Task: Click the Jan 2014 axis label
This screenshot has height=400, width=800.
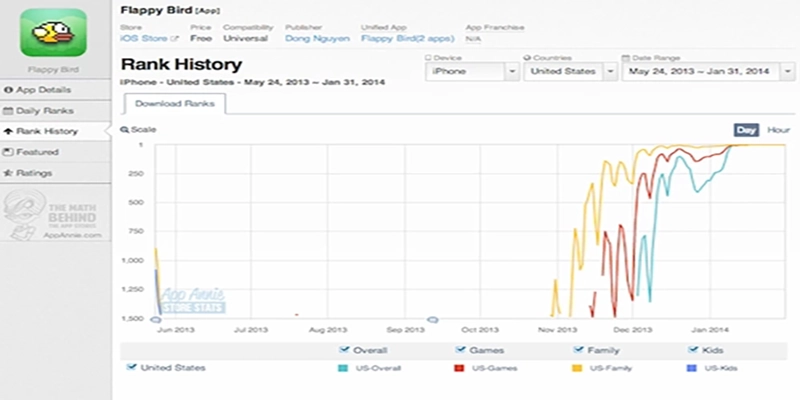Action: click(x=712, y=330)
